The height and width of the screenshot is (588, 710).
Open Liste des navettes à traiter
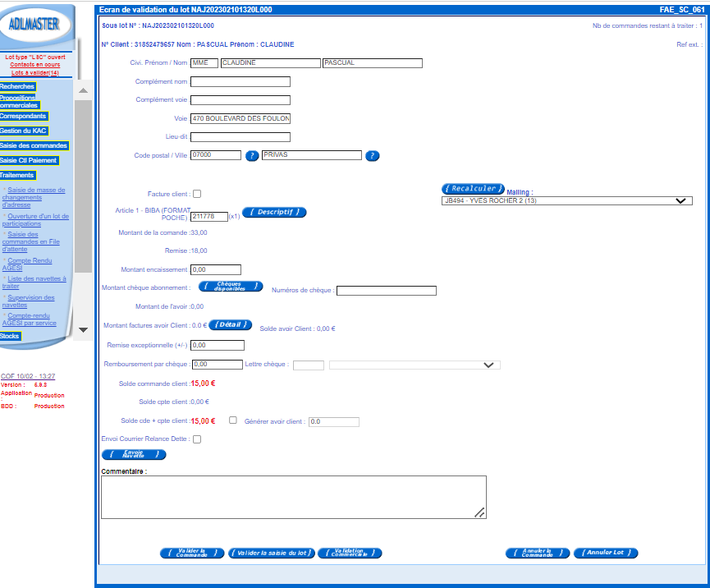[34, 283]
